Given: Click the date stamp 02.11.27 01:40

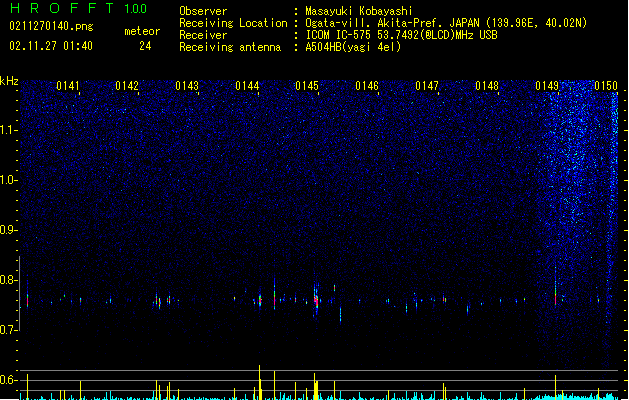Looking at the screenshot, I should click(51, 46).
